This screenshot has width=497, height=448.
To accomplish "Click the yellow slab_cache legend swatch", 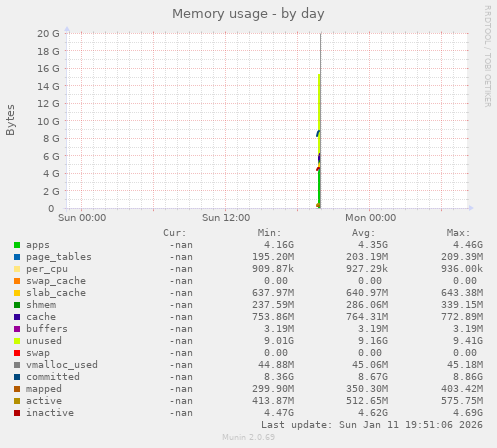I will pyautogui.click(x=17, y=293).
